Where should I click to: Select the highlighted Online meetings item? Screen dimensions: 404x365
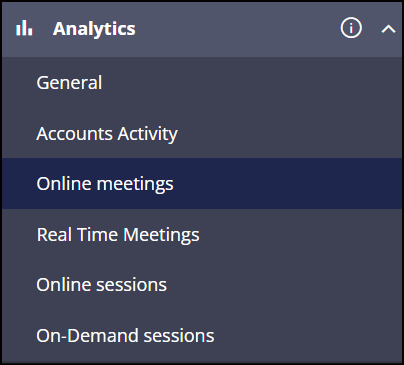coord(202,184)
